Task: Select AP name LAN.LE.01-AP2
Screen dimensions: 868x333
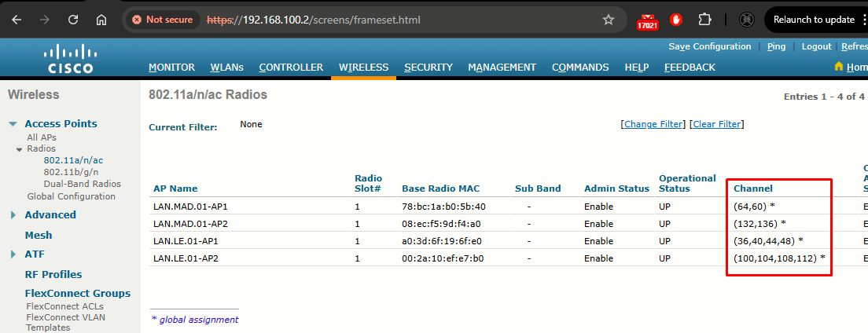Action: coord(186,258)
